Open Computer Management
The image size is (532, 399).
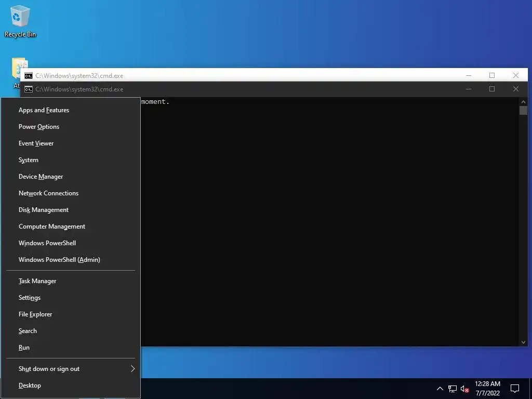(x=71, y=227)
